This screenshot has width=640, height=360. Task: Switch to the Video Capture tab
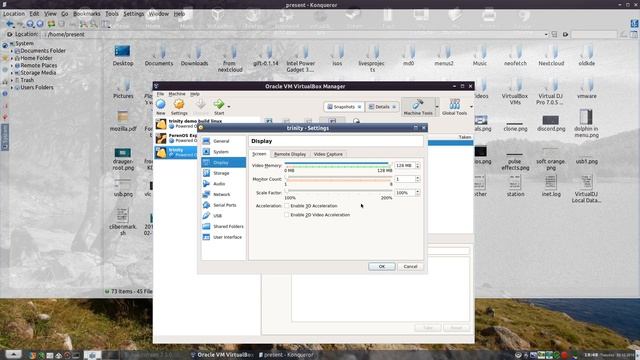[x=328, y=154]
